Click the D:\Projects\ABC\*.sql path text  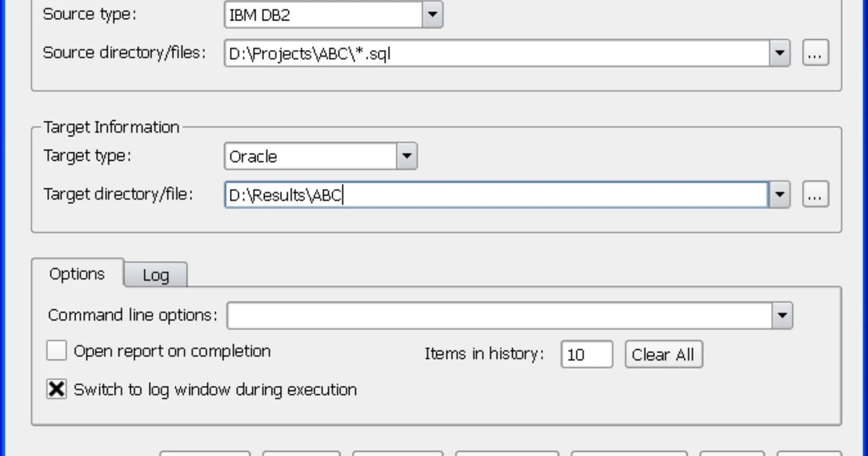[x=308, y=53]
